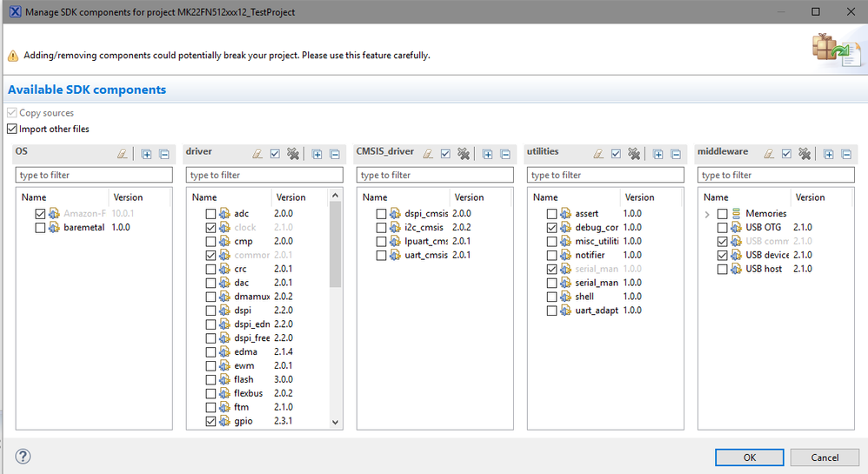The height and width of the screenshot is (474, 868).
Task: Check the baremetal OS component
Action: 40,228
